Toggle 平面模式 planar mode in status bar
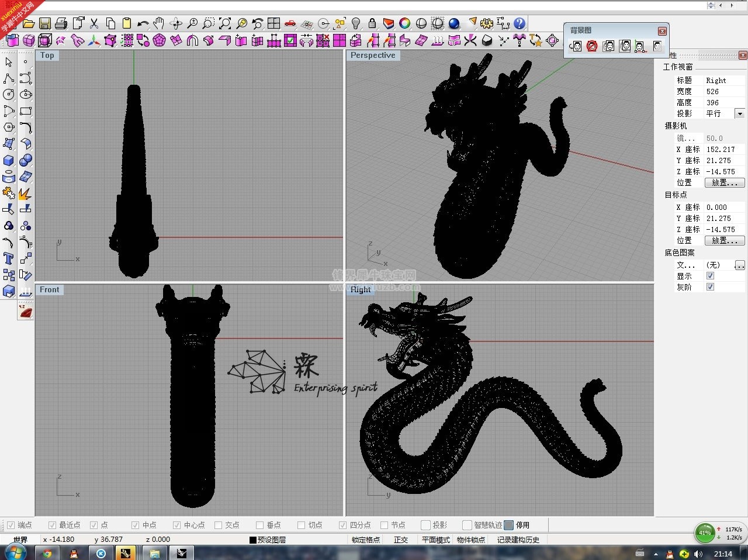 click(436, 540)
